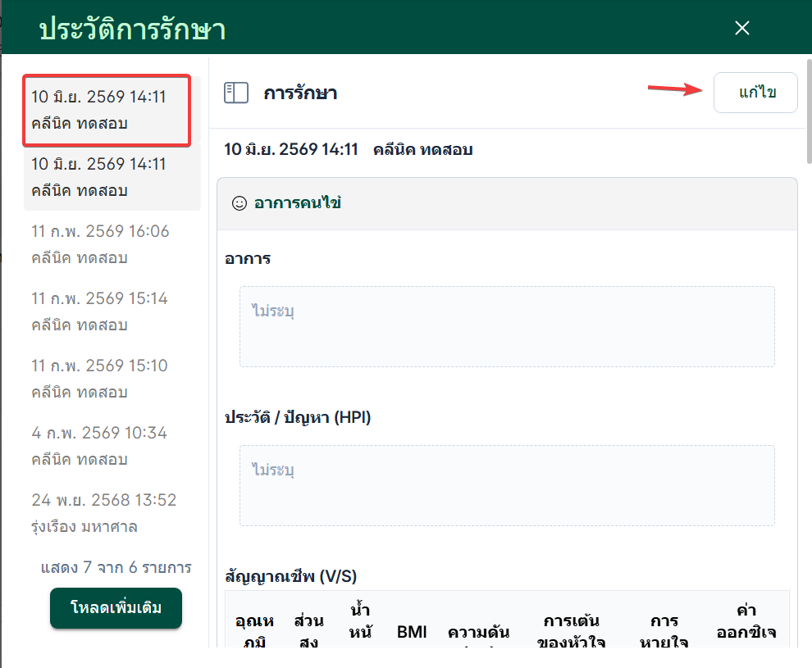812x668 pixels.
Task: Click the vertical scrollbar of the dialog
Action: pyautogui.click(x=809, y=111)
